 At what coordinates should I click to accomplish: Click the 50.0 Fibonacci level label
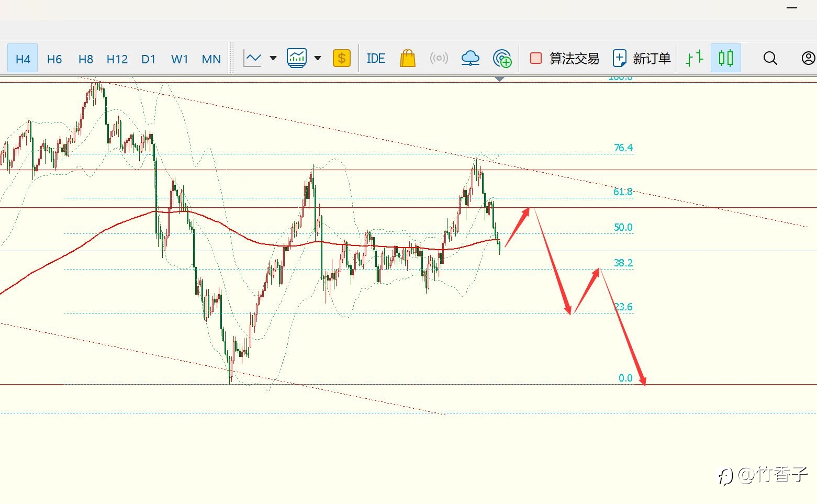[623, 227]
